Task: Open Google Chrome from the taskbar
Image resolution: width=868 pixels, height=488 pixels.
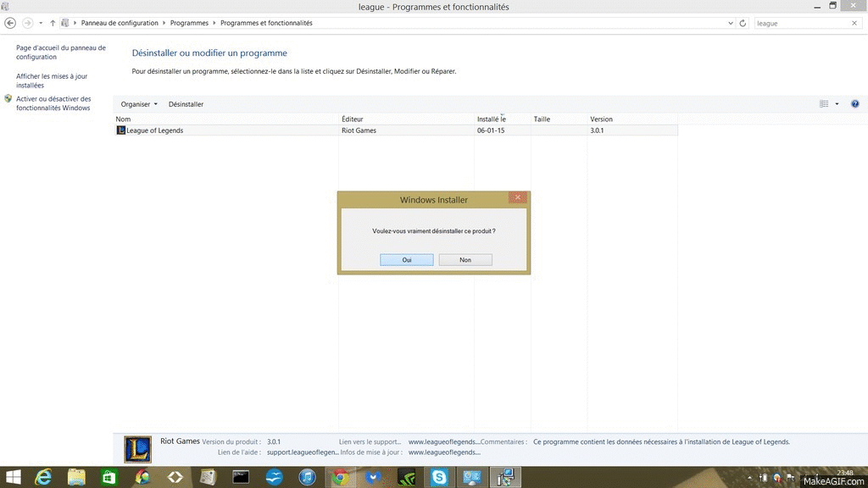Action: [339, 478]
